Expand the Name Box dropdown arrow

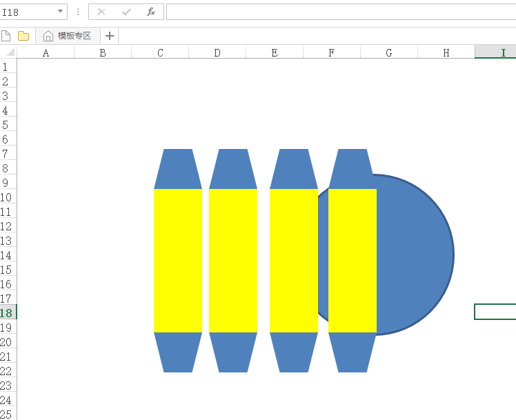coord(60,12)
